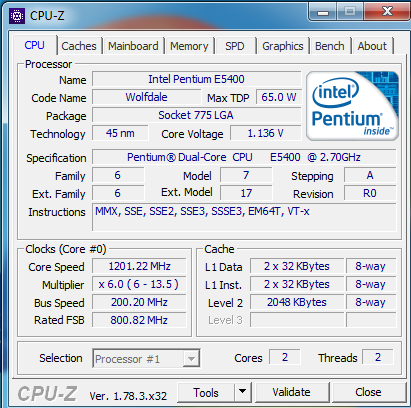This screenshot has width=411, height=408.
Task: Click the Ext. Family value 6
Action: click(118, 193)
